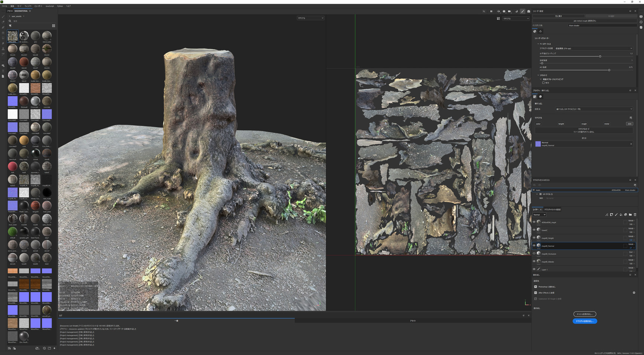The width and height of the screenshot is (644, 355).
Task: Delete the selected layer with trash icon
Action: (x=635, y=215)
